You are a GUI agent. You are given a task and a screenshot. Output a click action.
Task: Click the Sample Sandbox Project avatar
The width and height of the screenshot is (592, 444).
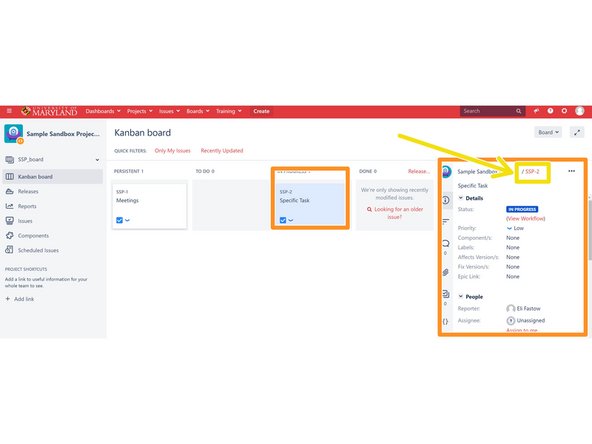tap(14, 134)
